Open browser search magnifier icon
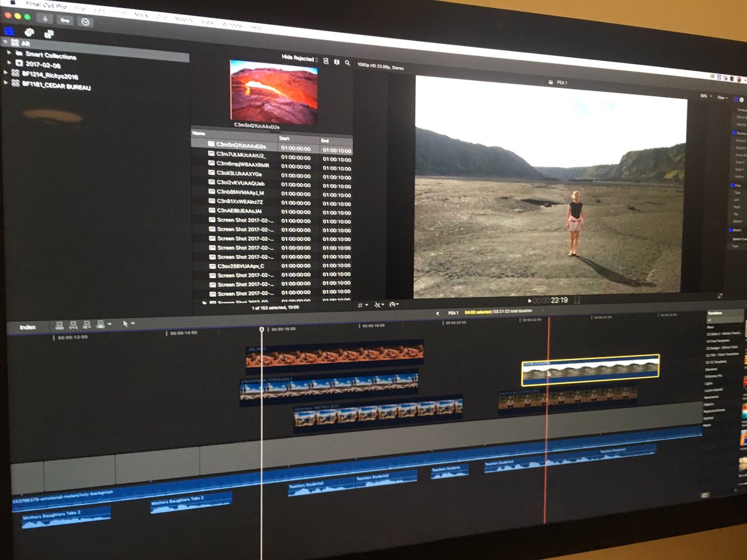 (x=347, y=63)
